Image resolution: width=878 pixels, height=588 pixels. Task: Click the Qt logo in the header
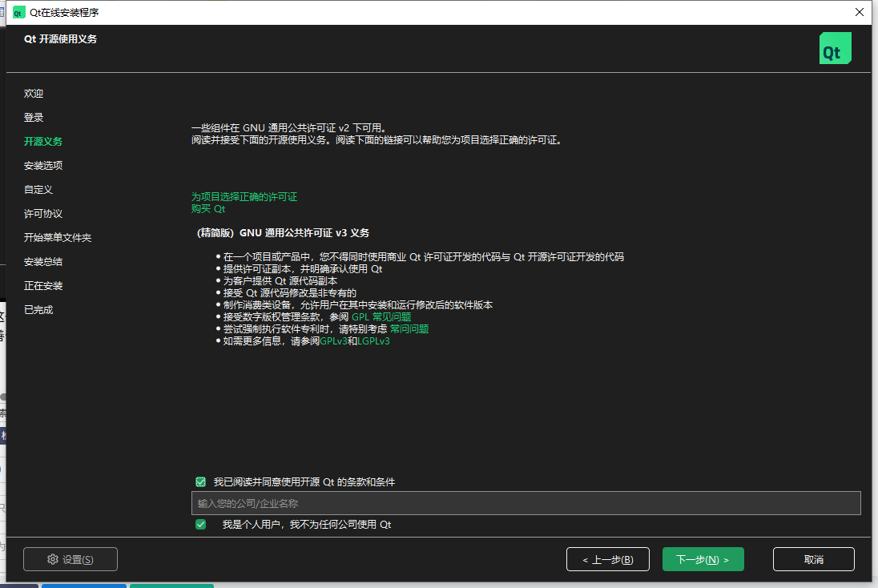pos(835,48)
